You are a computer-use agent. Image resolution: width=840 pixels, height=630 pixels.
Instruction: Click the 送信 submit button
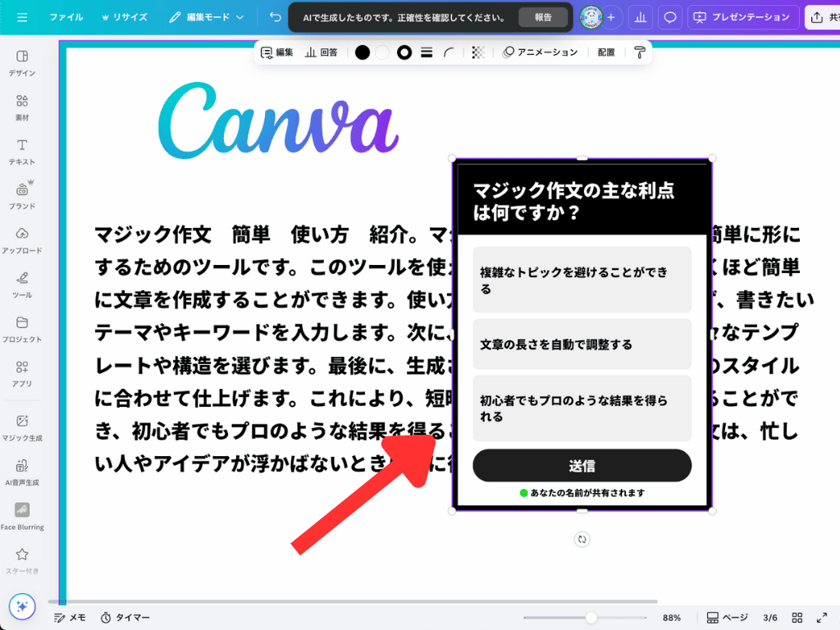582,466
